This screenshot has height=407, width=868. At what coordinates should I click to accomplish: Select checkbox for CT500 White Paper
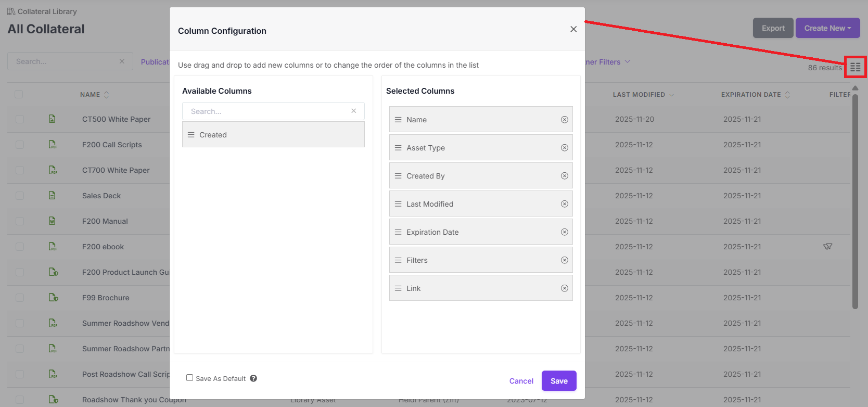20,119
